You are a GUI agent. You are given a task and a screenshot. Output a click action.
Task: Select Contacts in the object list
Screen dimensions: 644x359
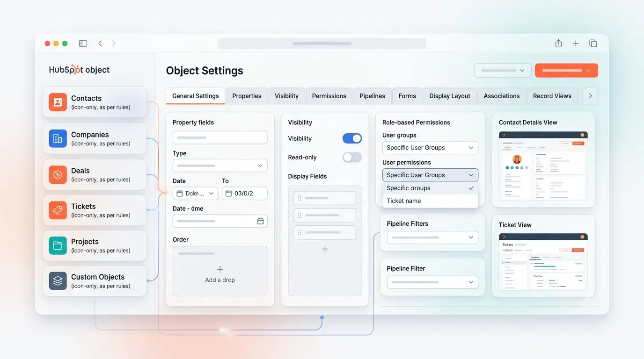(95, 102)
